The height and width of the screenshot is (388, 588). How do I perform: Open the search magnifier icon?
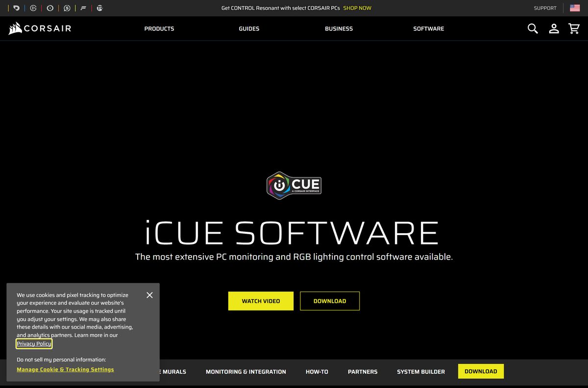pyautogui.click(x=533, y=28)
